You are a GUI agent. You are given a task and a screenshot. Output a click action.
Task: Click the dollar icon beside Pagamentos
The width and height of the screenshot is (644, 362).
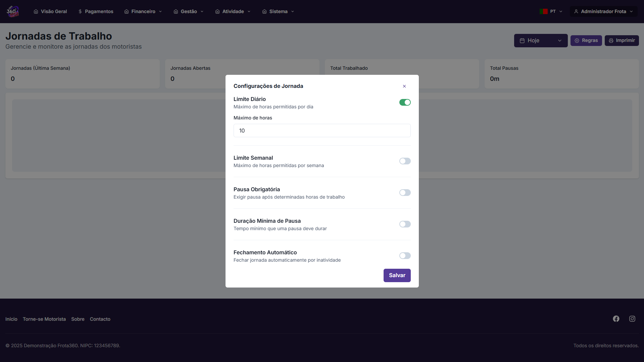click(80, 11)
